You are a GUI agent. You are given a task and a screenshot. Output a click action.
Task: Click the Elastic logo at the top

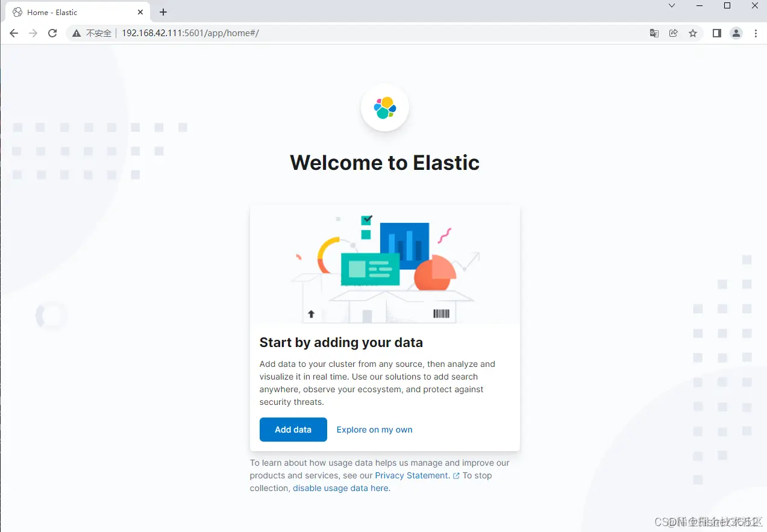pyautogui.click(x=384, y=107)
